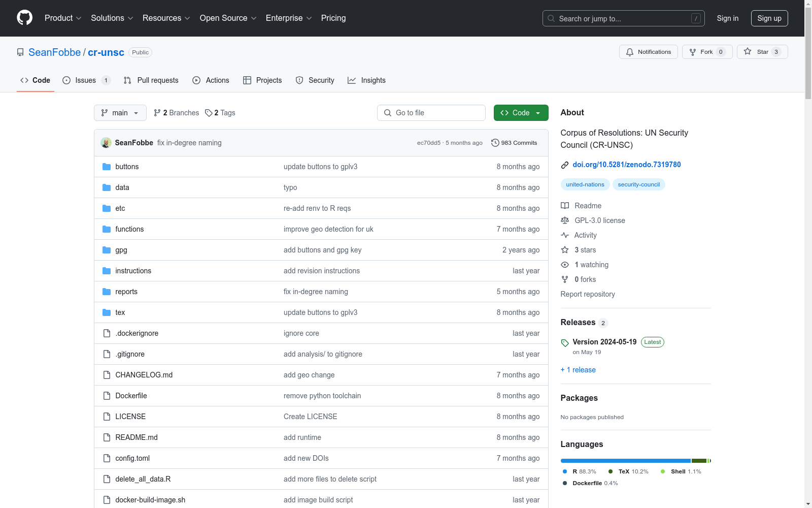Open the + 1 release link
Viewport: 812px width, 508px height.
tap(578, 370)
